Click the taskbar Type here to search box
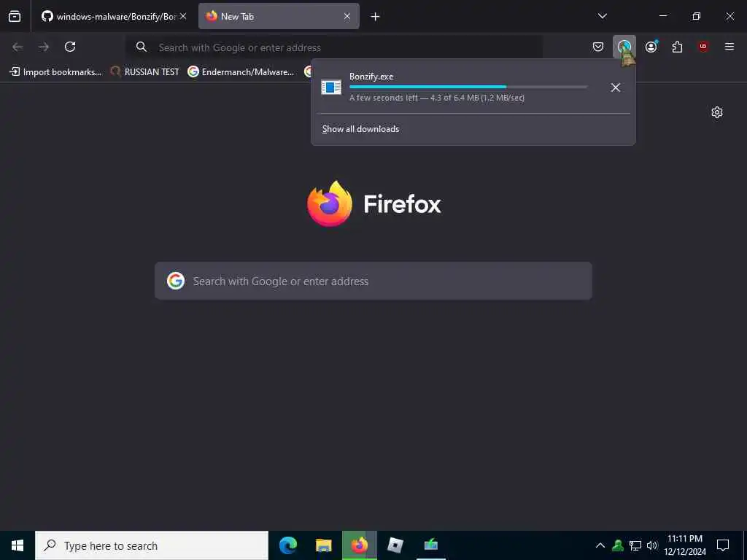The height and width of the screenshot is (560, 747). (x=152, y=545)
